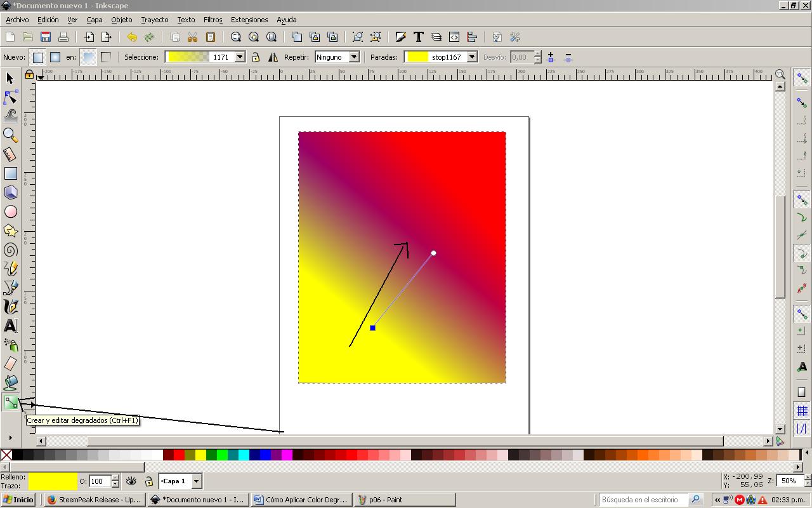Click the Print icon
812x508 pixels.
pos(63,37)
